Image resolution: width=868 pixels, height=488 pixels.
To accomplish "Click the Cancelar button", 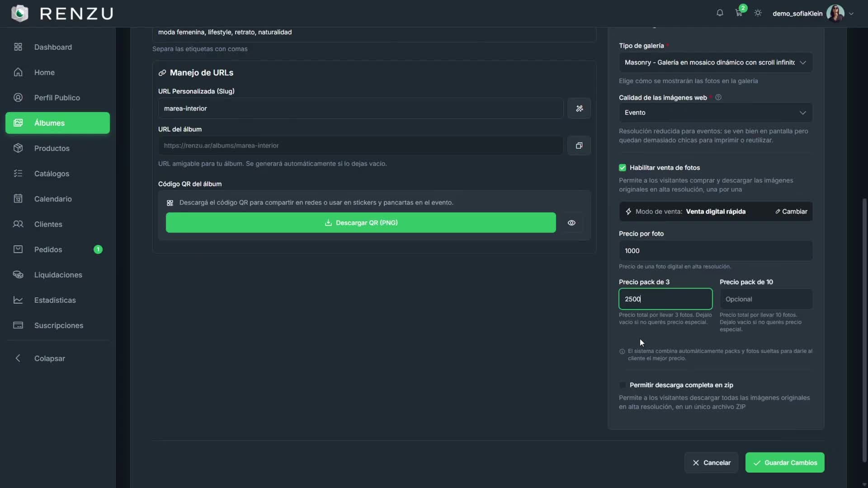I will [711, 463].
